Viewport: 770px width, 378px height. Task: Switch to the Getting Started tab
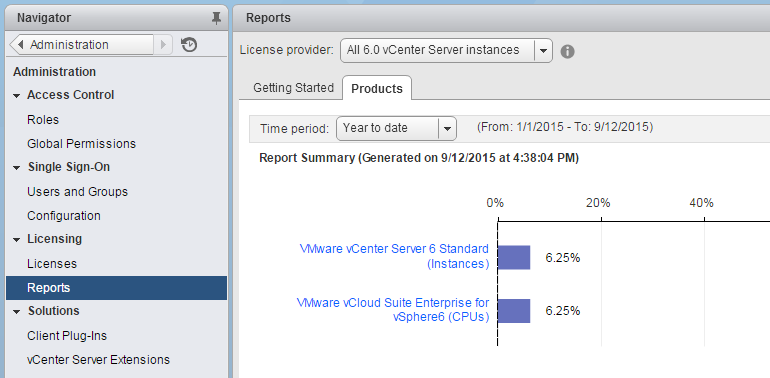coord(293,88)
